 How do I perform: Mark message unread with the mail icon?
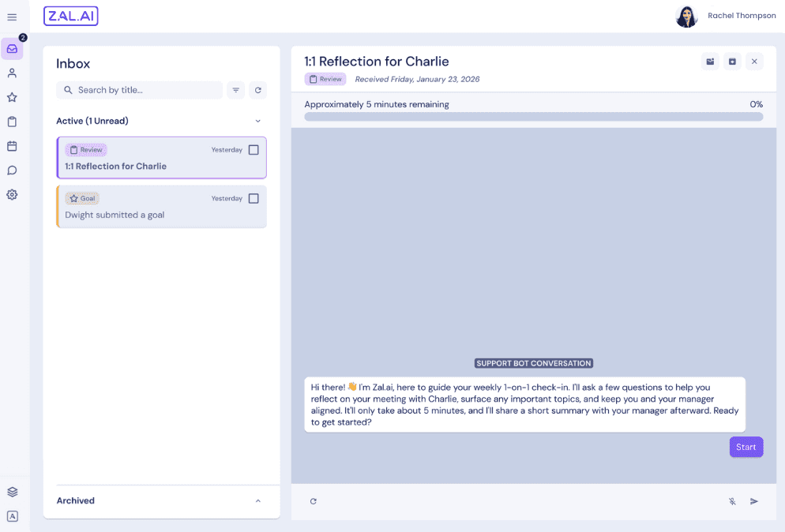pyautogui.click(x=710, y=62)
